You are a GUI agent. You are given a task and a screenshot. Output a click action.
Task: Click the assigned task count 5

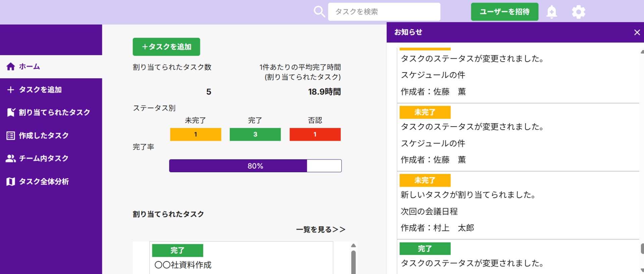[209, 92]
